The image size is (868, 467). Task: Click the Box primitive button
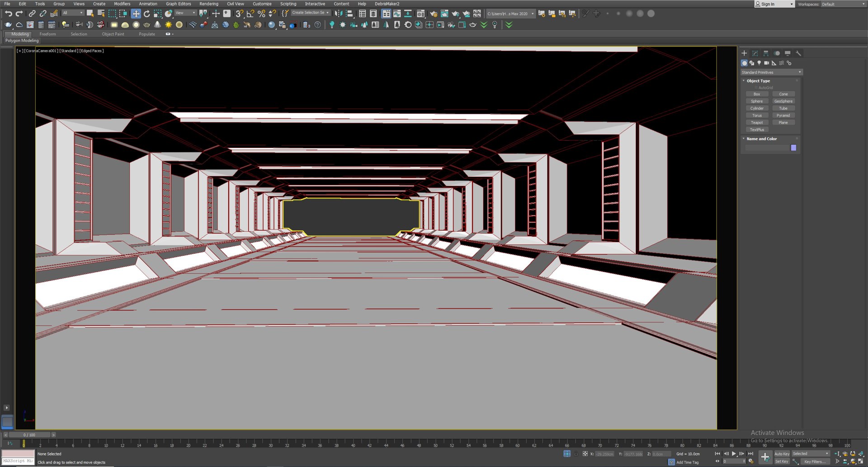(757, 94)
